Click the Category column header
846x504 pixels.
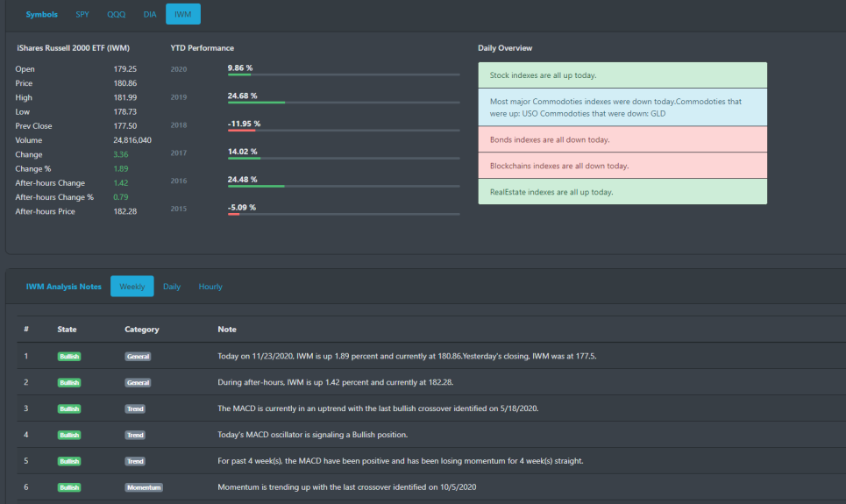[x=142, y=330]
